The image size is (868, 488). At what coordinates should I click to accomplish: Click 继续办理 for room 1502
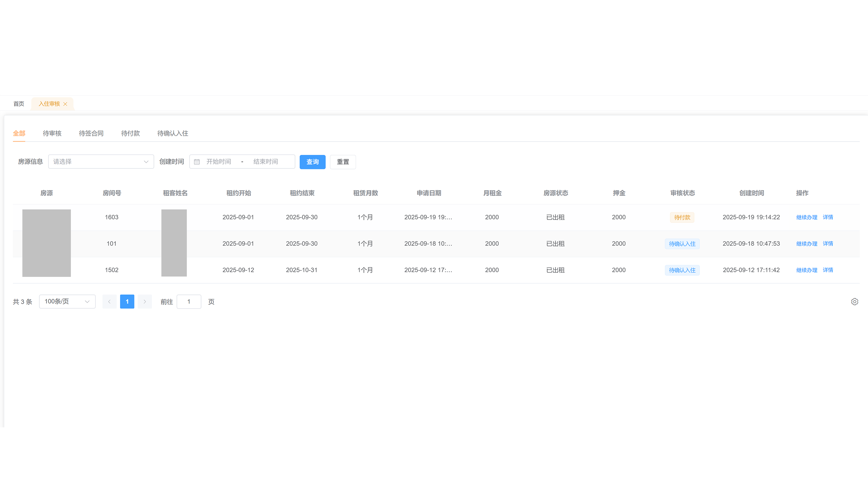click(807, 270)
